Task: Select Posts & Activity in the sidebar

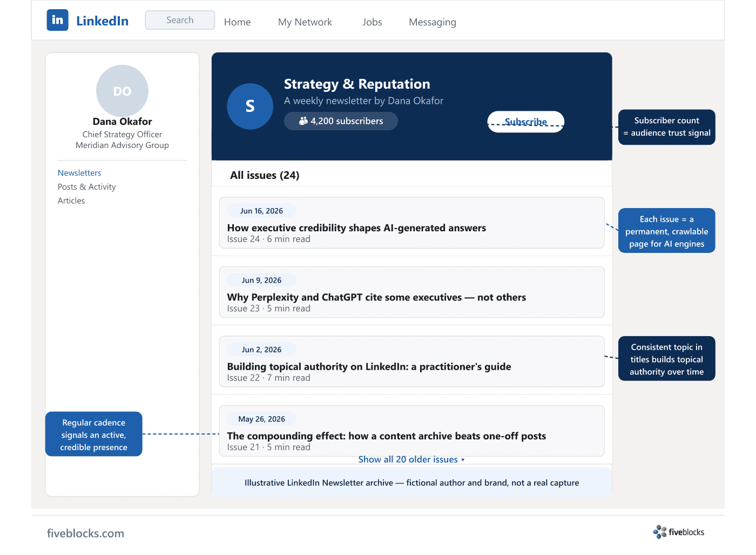Action: [x=86, y=187]
